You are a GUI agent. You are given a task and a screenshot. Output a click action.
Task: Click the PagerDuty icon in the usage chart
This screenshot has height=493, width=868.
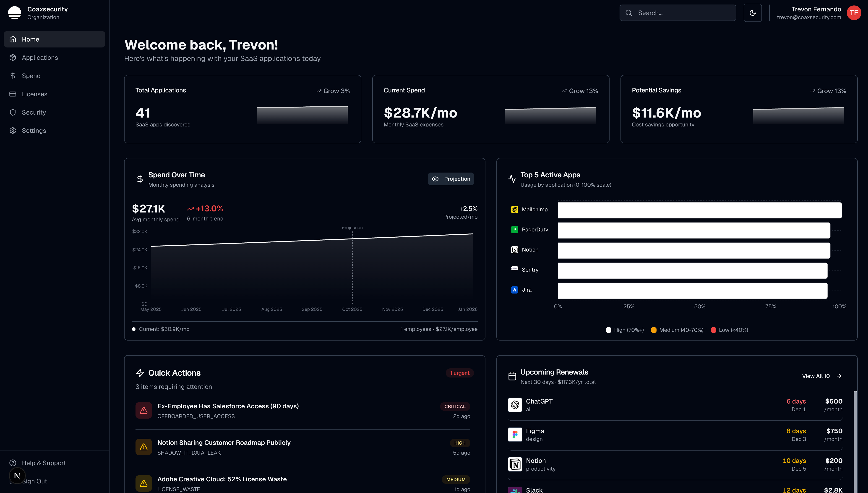coord(515,229)
